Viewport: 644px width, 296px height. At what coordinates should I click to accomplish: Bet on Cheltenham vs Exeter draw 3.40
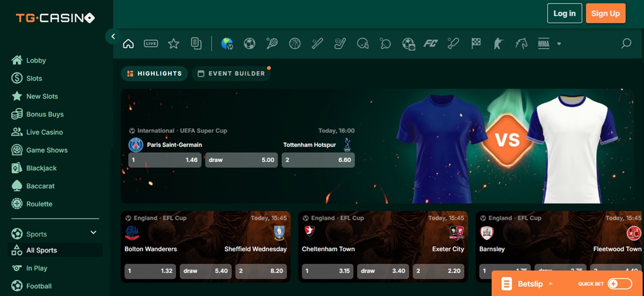click(x=383, y=271)
